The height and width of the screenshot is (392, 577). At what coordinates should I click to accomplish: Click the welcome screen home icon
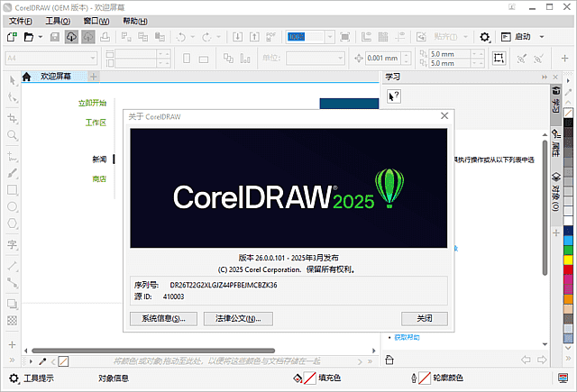tap(27, 77)
